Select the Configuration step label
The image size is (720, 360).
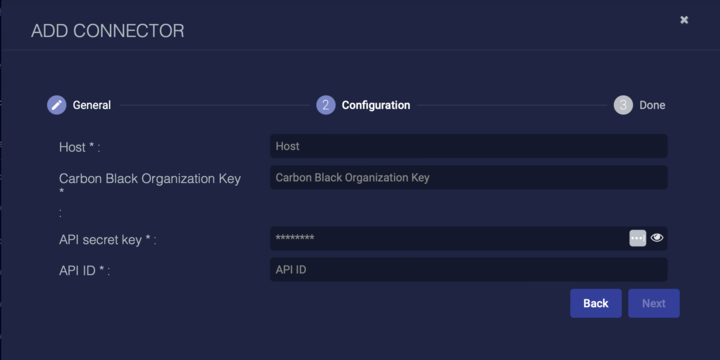click(x=376, y=105)
